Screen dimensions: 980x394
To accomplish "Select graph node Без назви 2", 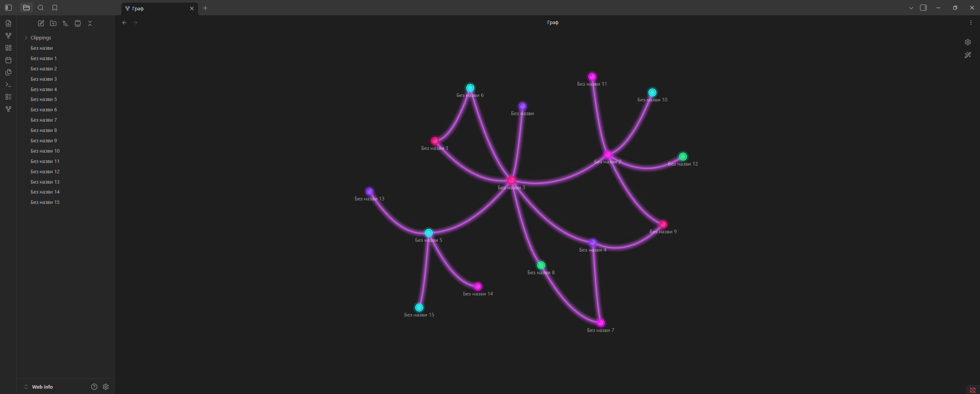I will point(608,154).
